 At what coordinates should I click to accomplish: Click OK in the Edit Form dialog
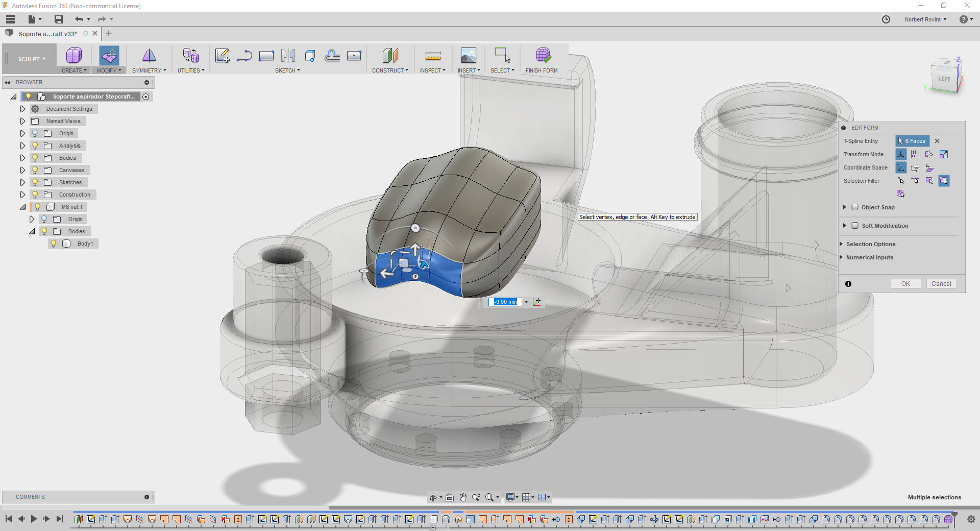pyautogui.click(x=905, y=284)
